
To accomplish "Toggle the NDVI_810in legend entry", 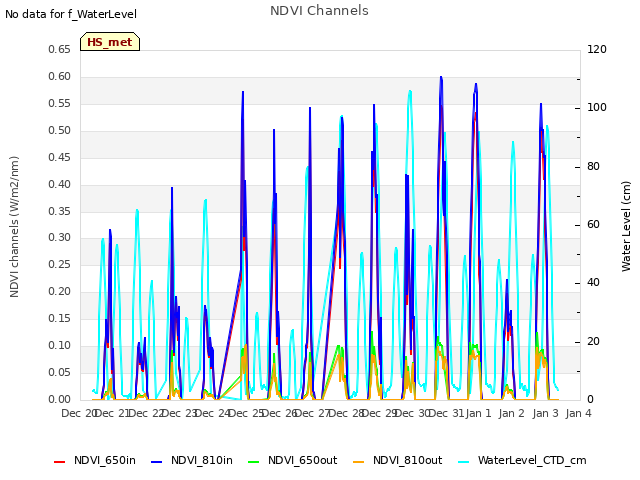I will pyautogui.click(x=192, y=460).
